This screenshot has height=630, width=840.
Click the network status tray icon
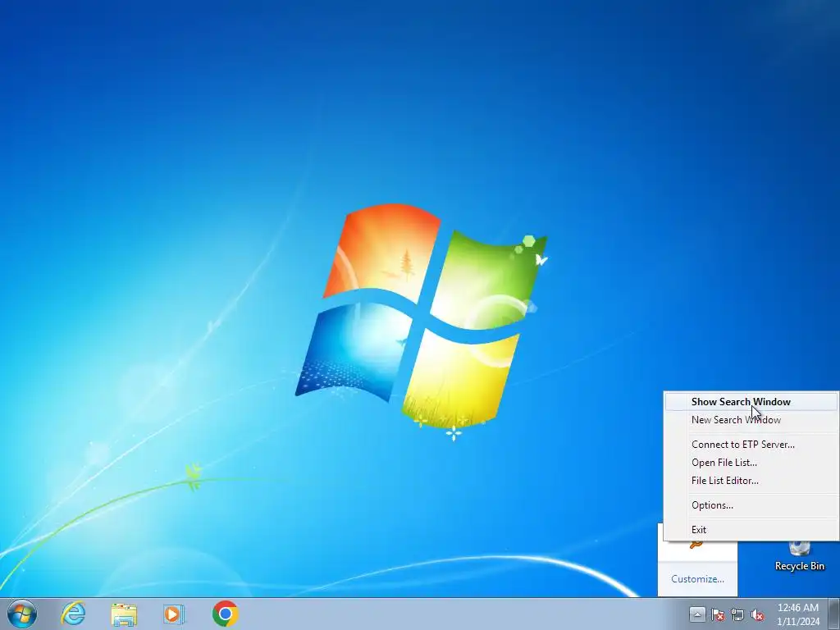[737, 614]
